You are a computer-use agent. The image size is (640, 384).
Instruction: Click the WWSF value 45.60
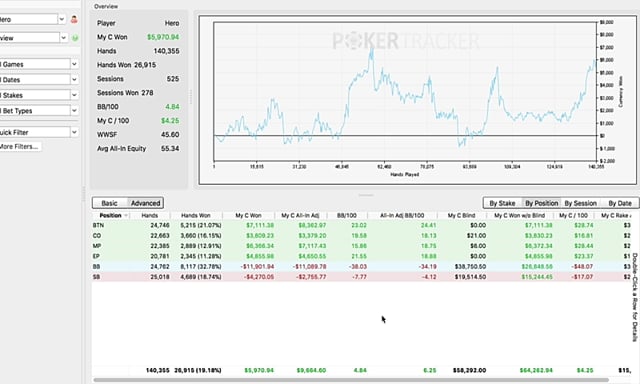coord(170,135)
